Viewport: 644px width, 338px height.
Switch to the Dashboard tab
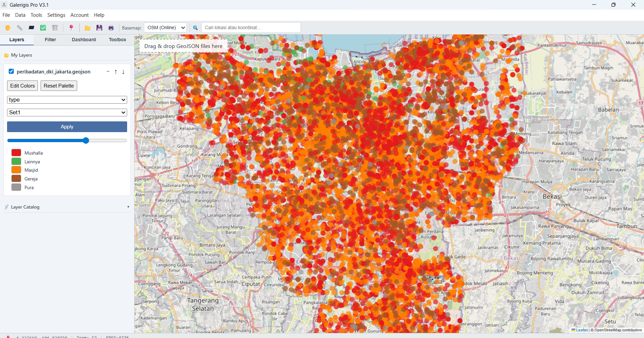(84, 40)
